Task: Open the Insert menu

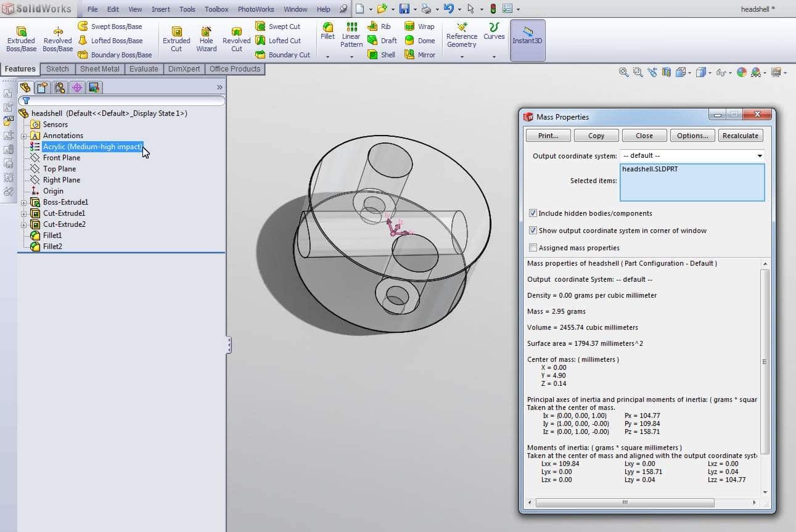Action: coord(161,9)
